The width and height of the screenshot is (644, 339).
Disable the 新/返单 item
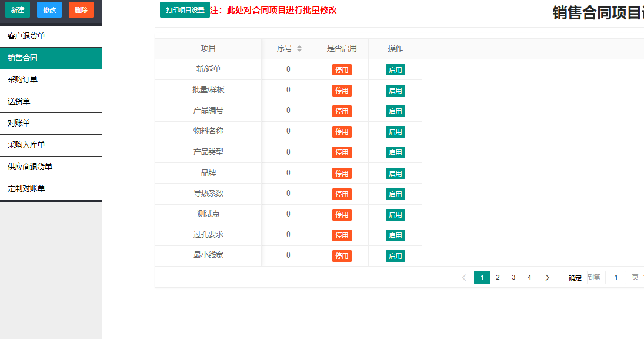pos(341,69)
